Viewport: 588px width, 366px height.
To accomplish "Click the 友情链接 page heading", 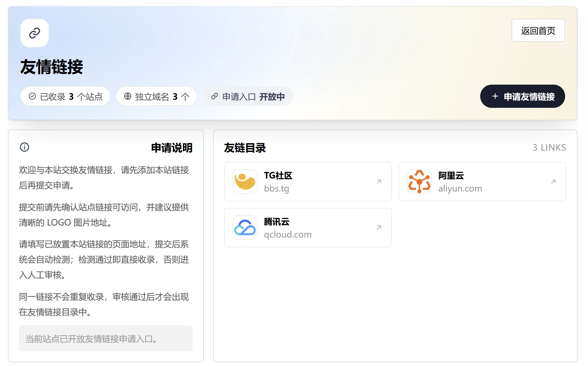I will tap(52, 67).
